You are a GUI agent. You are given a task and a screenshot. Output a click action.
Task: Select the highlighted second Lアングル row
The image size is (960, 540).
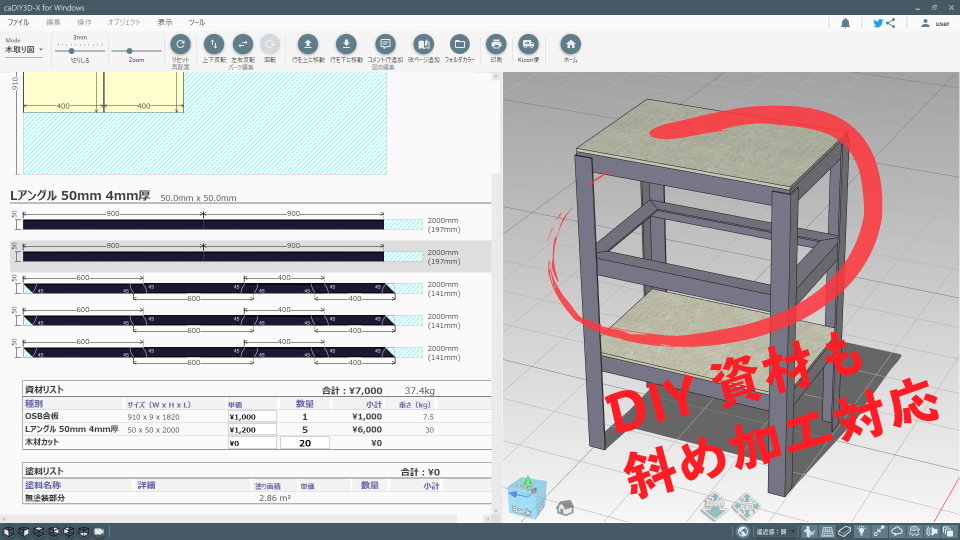click(250, 256)
